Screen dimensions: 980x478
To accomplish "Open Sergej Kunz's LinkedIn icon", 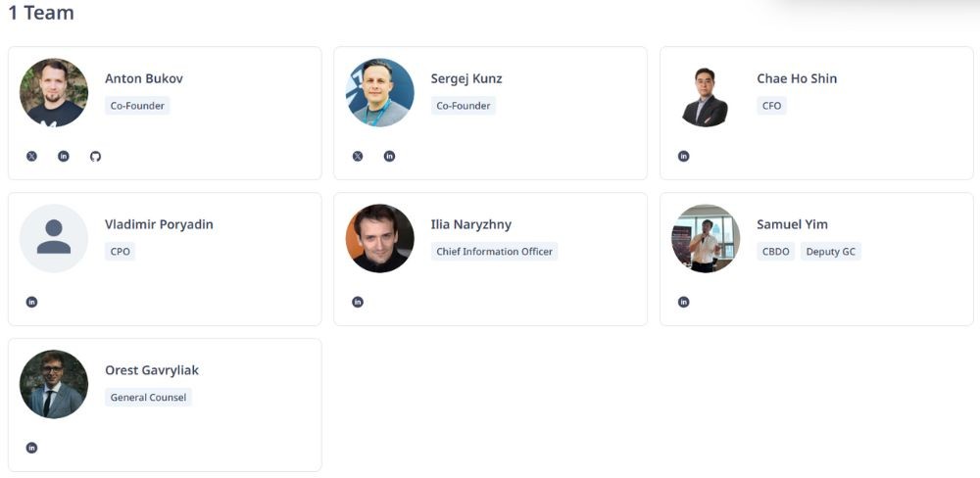I will point(389,157).
